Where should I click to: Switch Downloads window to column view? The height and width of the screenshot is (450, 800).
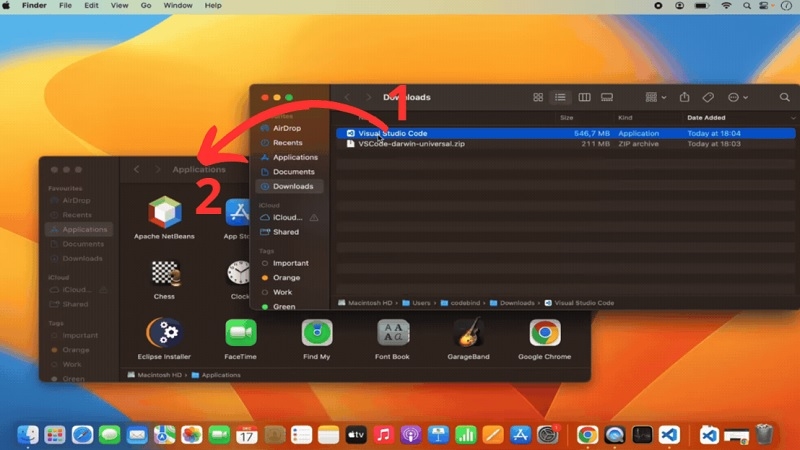coord(584,97)
